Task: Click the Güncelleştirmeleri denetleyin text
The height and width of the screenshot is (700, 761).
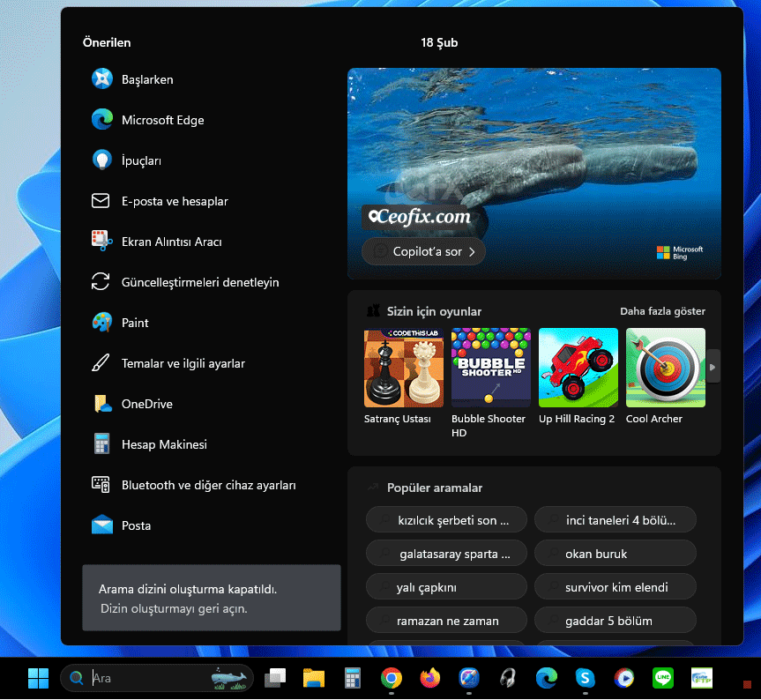Action: 200,282
